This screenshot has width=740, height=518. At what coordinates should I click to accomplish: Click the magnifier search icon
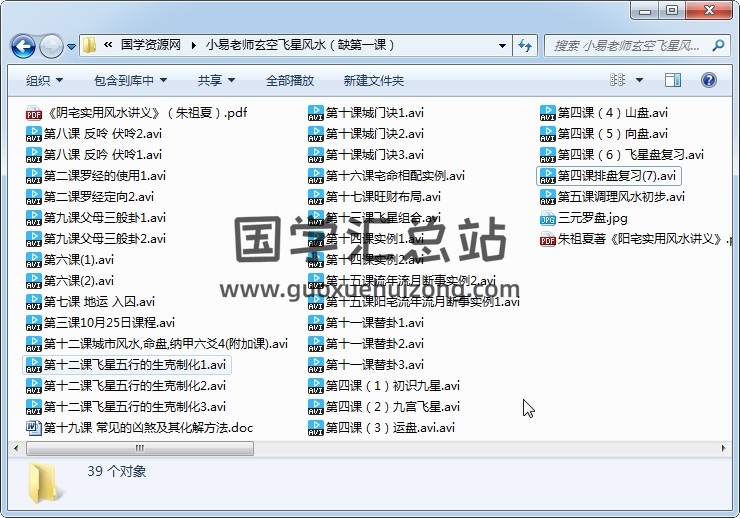click(719, 45)
